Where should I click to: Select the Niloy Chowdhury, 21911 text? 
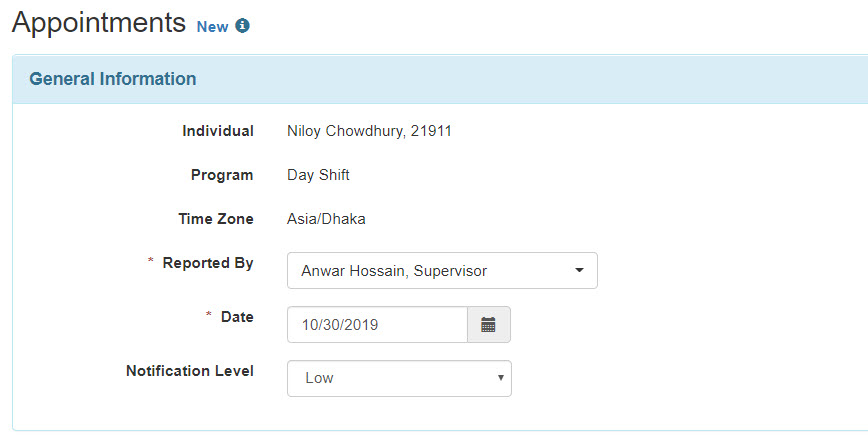(369, 131)
